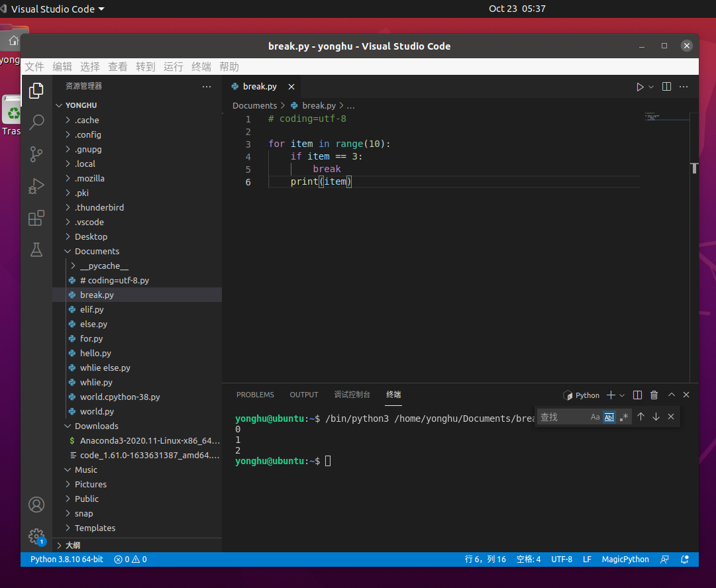716x588 pixels.
Task: Open errors and warnings in status bar
Action: point(130,560)
